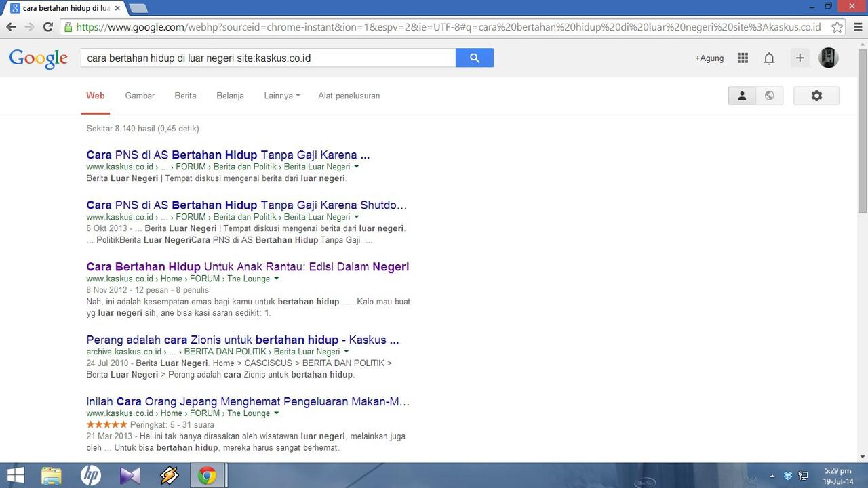Open the Dropbox tray icon
The image size is (868, 488).
click(x=788, y=476)
